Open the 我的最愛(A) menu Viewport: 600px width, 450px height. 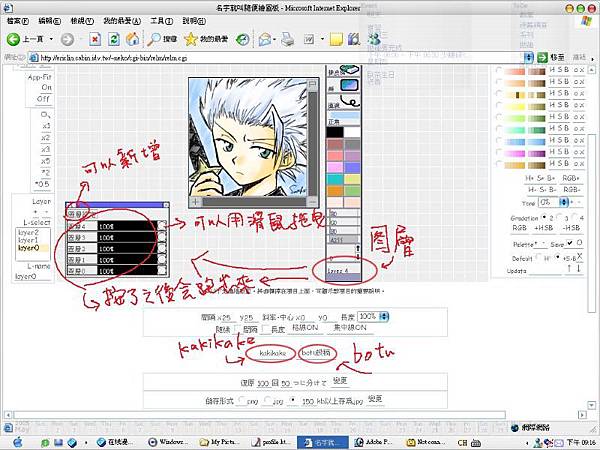(122, 21)
